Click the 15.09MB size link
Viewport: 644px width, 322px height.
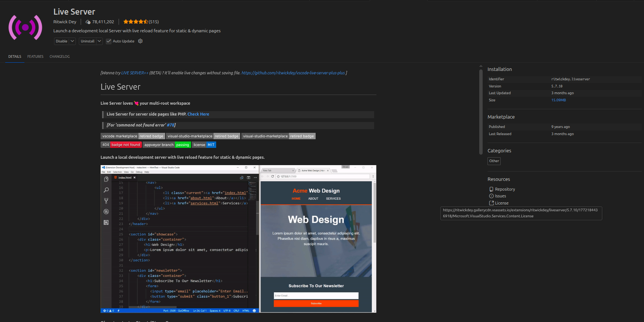(x=558, y=100)
